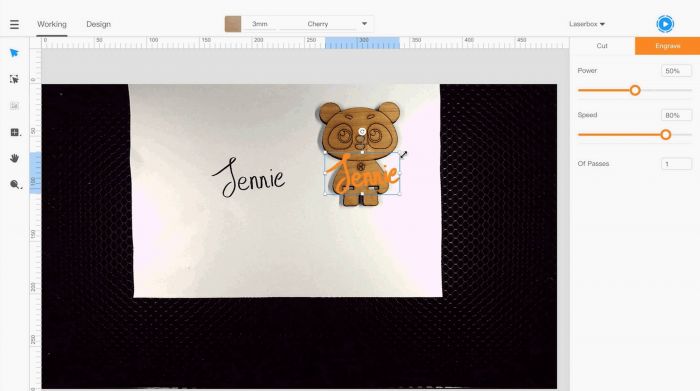Switch to the Working tab

(x=52, y=24)
